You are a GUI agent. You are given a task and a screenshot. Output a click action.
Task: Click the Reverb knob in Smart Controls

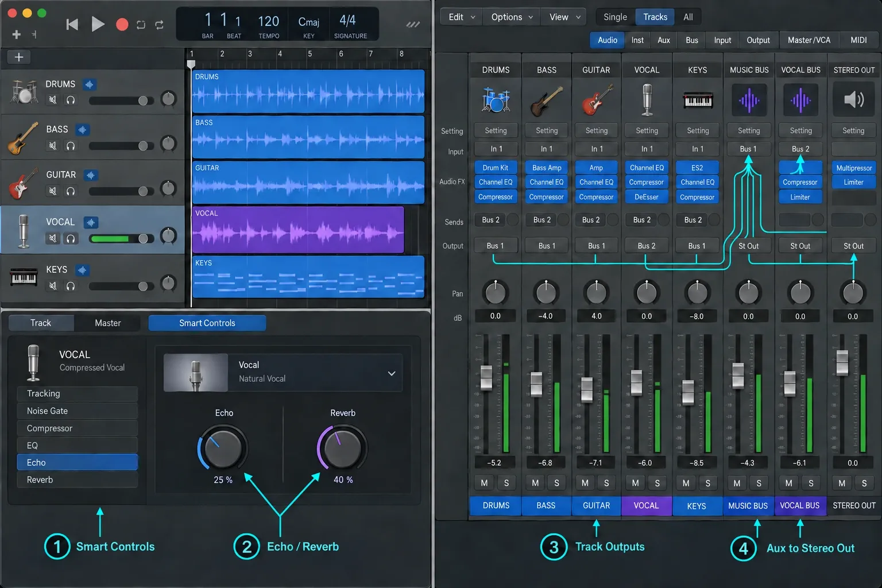(x=343, y=448)
